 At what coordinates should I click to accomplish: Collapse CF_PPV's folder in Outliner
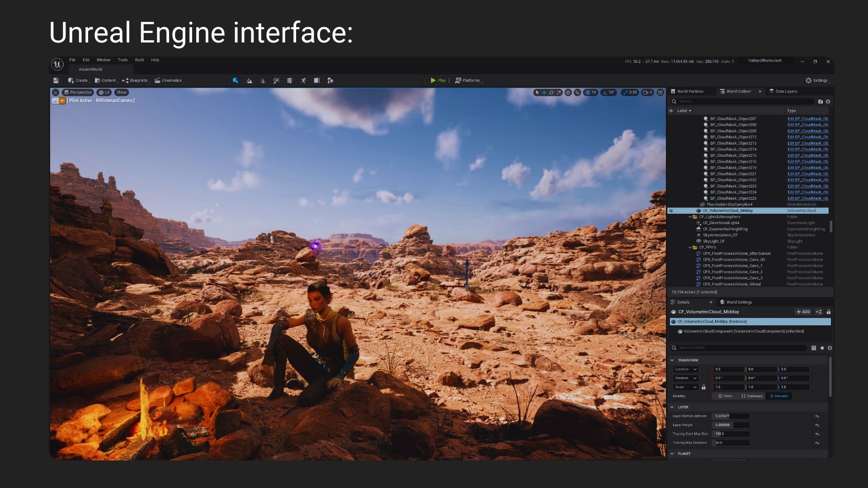[690, 248]
